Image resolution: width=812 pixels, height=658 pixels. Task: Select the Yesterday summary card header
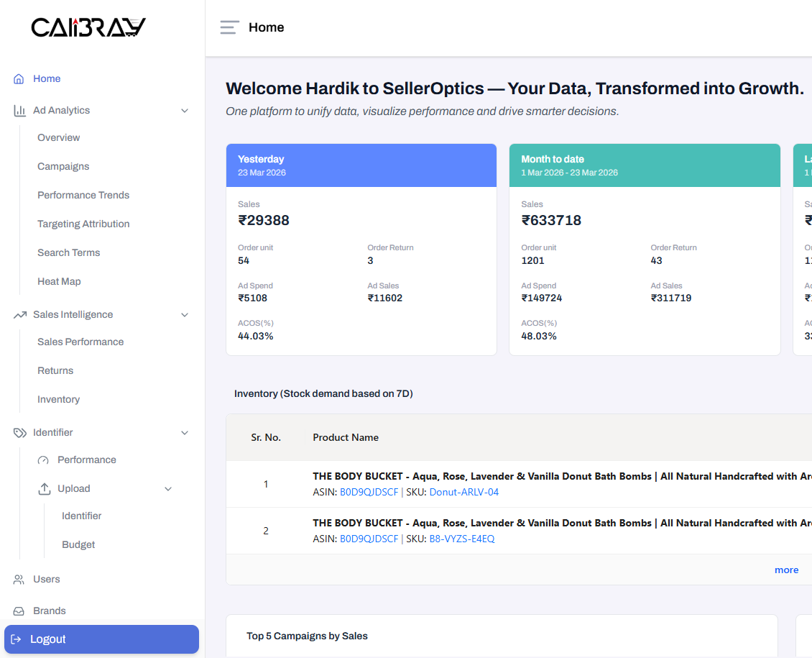tap(361, 165)
